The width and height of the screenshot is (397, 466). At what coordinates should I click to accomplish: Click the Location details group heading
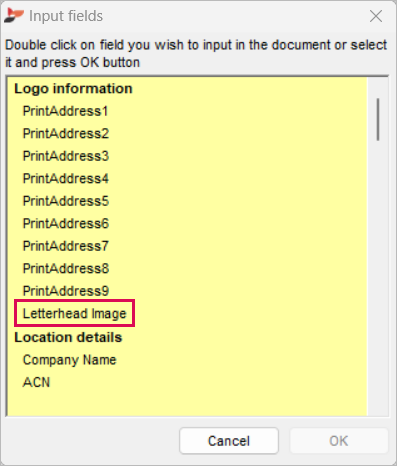click(68, 338)
